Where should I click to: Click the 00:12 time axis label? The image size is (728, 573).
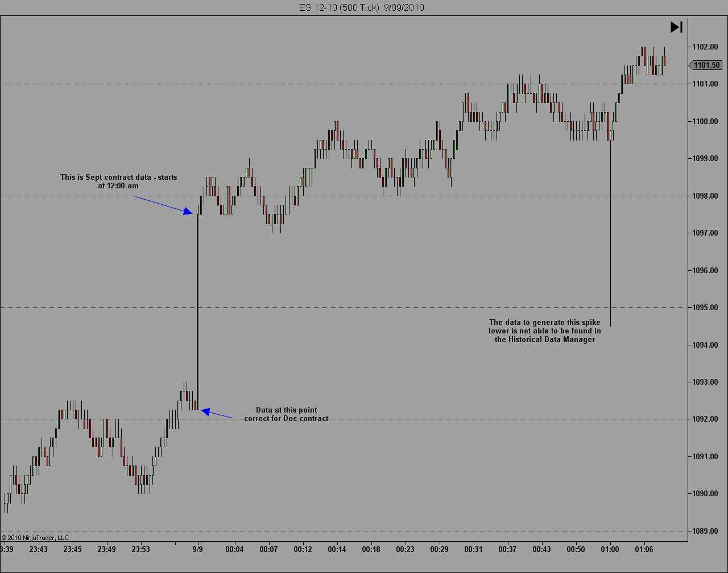click(303, 550)
